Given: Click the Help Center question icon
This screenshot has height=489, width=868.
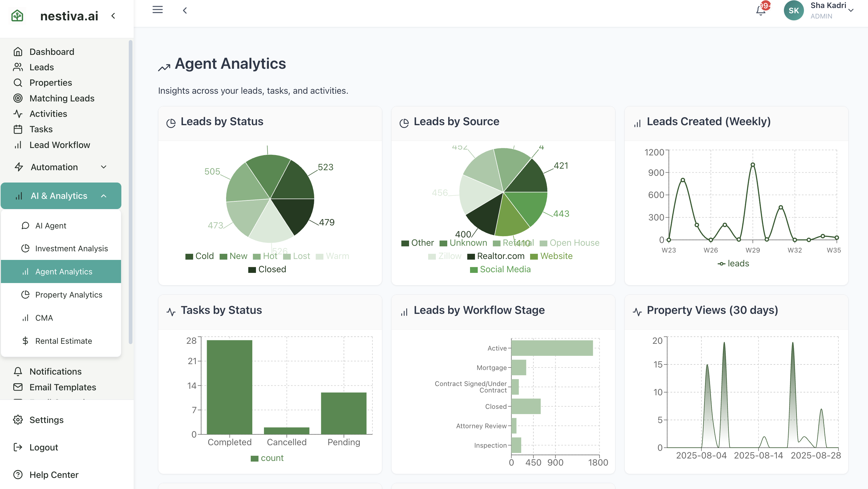Looking at the screenshot, I should pos(18,475).
